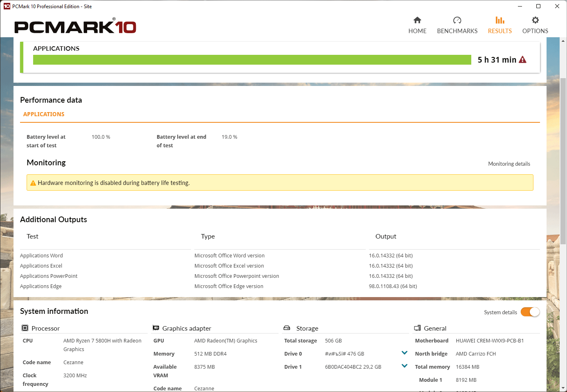Click the 16384 MB total memory value
Image resolution: width=567 pixels, height=392 pixels.
click(468, 367)
